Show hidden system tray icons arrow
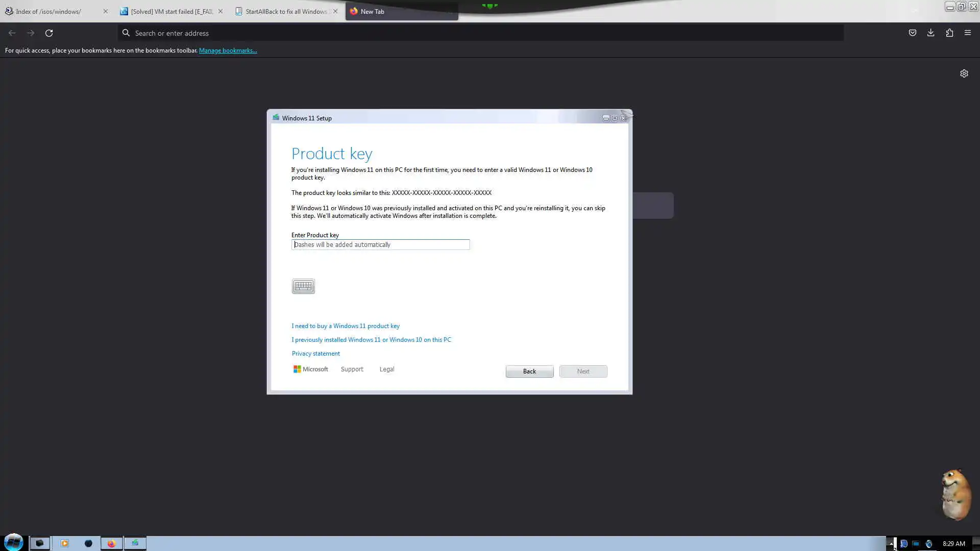The width and height of the screenshot is (980, 551). coord(891,544)
